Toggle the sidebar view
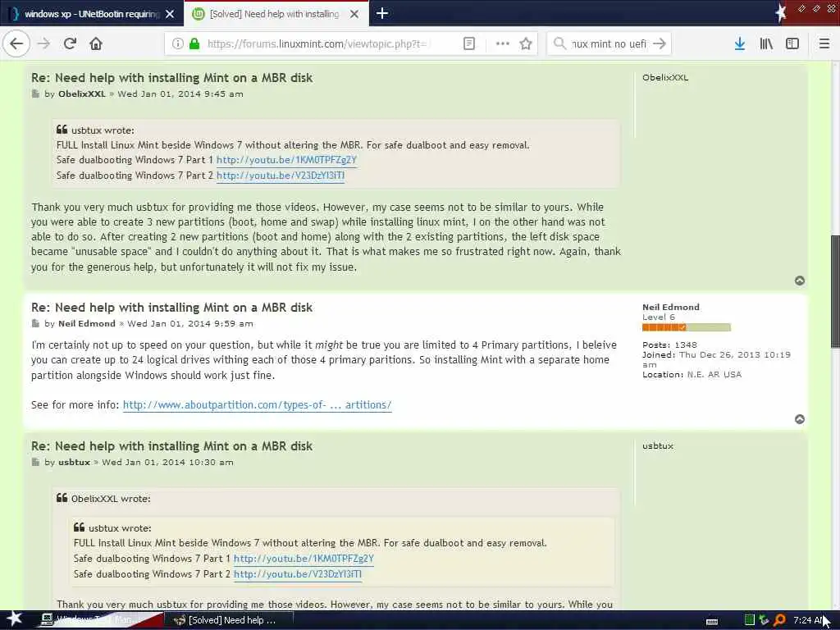The width and height of the screenshot is (840, 630). tap(792, 43)
